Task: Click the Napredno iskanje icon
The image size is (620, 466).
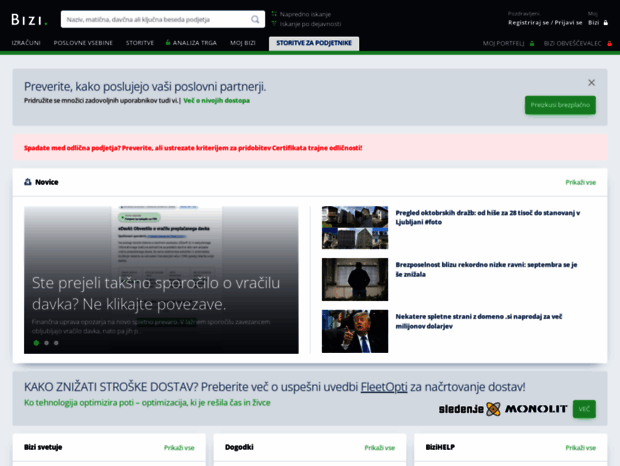Action: click(x=274, y=14)
